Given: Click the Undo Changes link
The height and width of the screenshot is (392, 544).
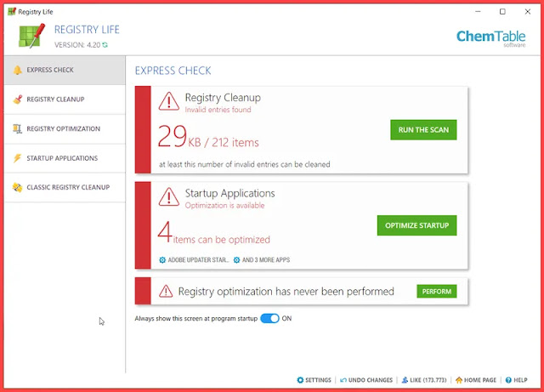Looking at the screenshot, I should [x=366, y=380].
